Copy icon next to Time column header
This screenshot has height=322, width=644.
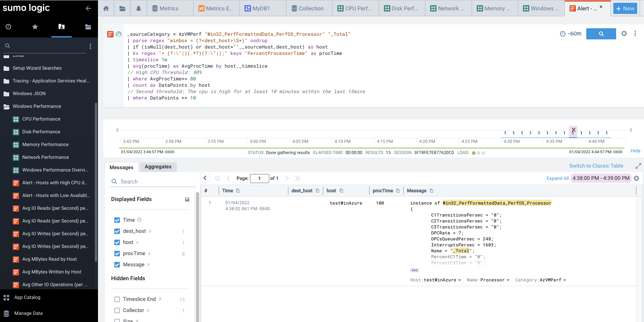238,191
